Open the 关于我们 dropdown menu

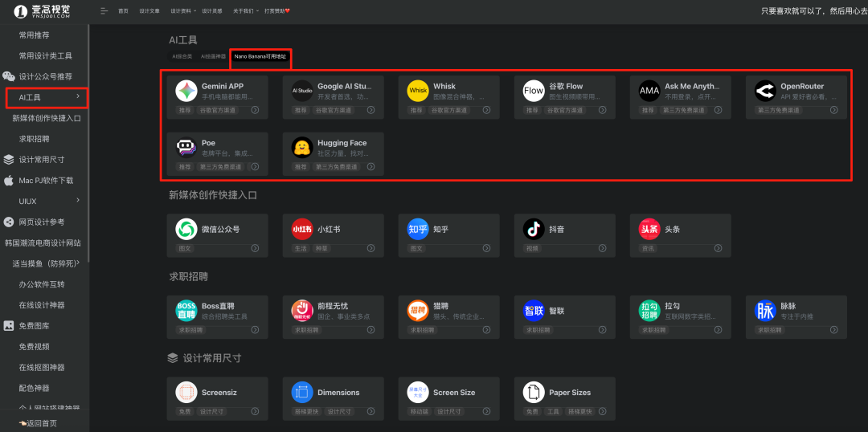click(x=246, y=11)
